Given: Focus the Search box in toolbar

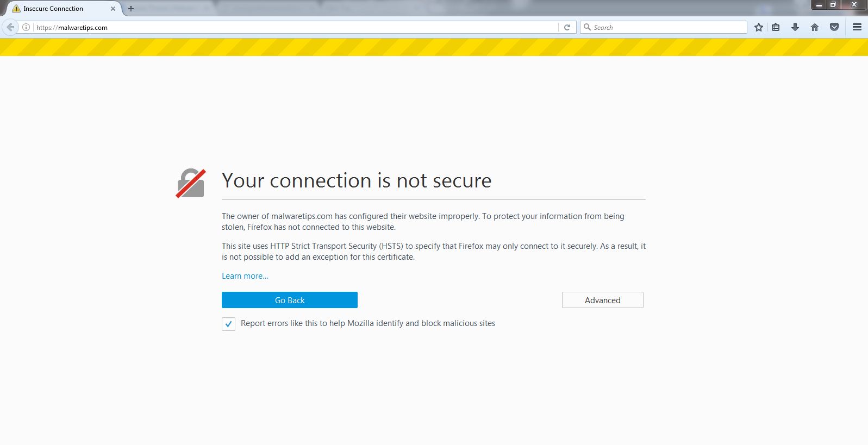Looking at the screenshot, I should pos(667,27).
